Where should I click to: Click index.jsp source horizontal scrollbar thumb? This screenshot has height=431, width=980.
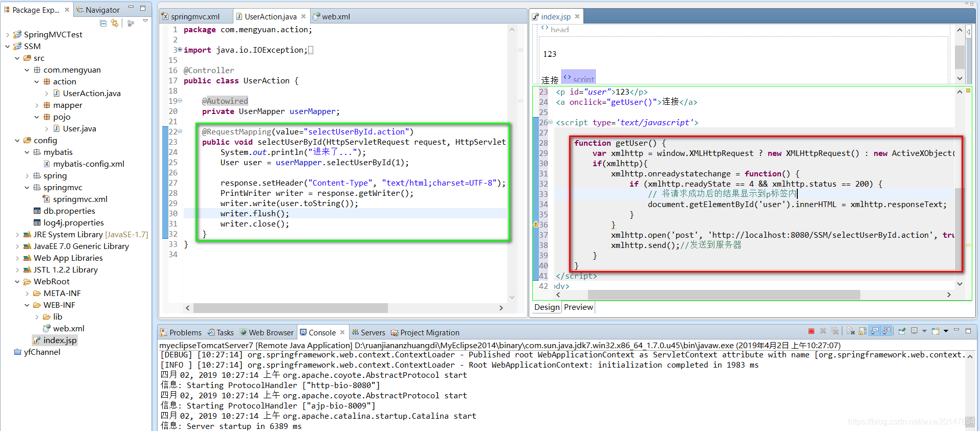coord(724,295)
